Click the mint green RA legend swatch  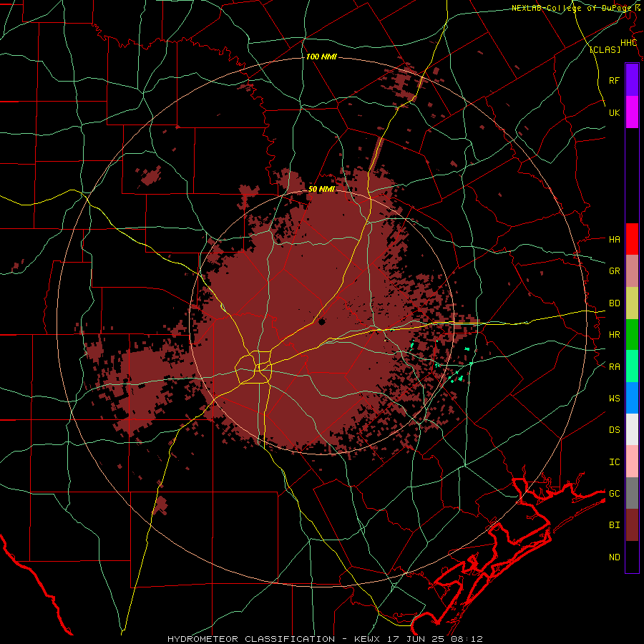tap(632, 366)
